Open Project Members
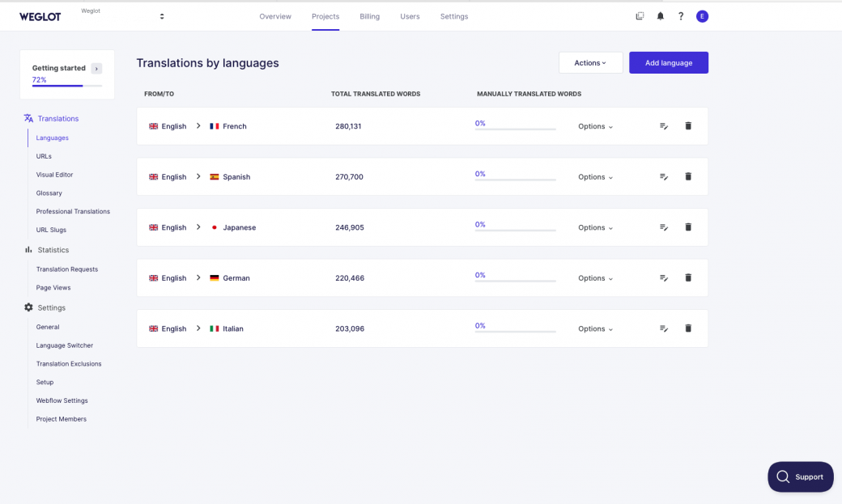The width and height of the screenshot is (842, 504). pos(62,419)
